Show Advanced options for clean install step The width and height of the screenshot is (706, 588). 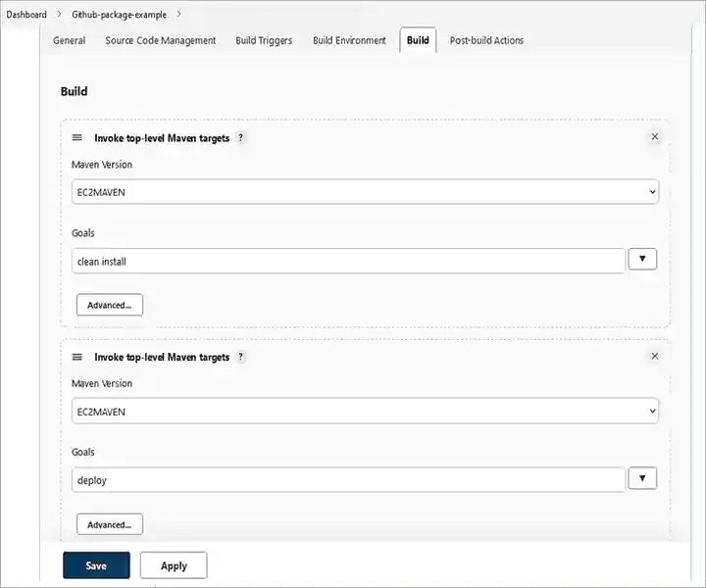click(x=110, y=305)
